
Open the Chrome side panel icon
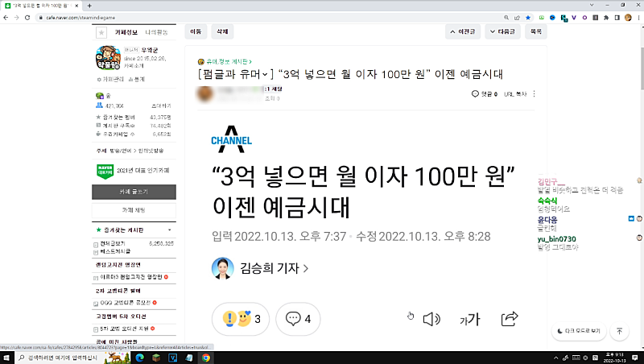tap(617, 18)
